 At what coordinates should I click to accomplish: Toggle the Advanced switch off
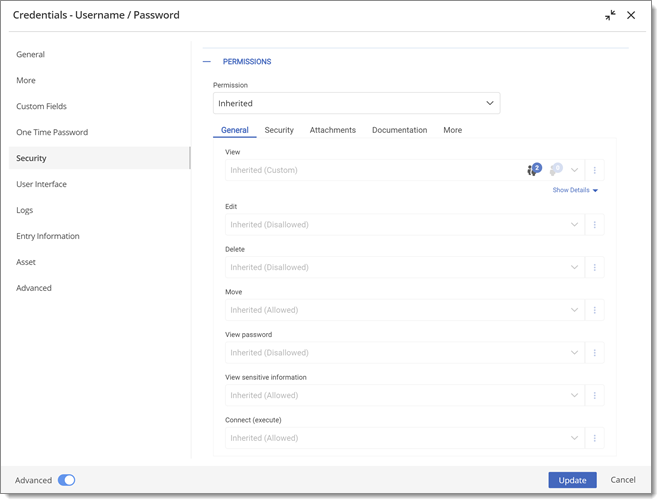click(67, 480)
